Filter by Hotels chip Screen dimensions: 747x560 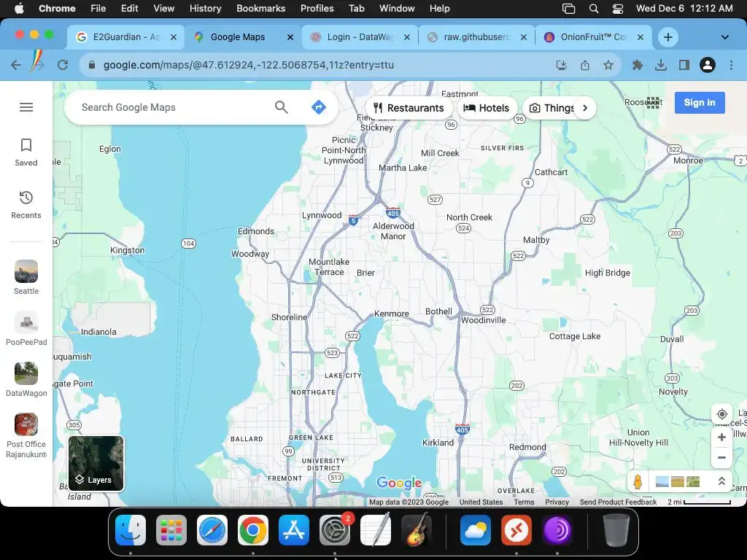pyautogui.click(x=487, y=108)
